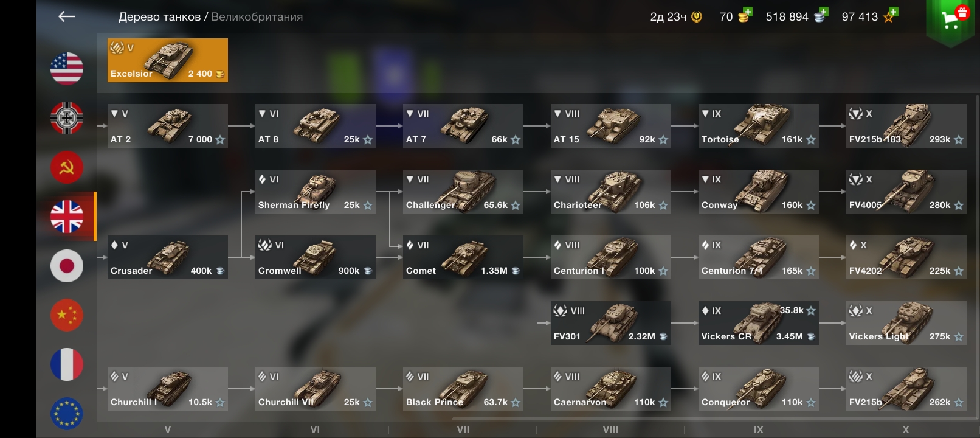Open the premium Excelsior tank tile
The height and width of the screenshot is (438, 980).
[168, 60]
